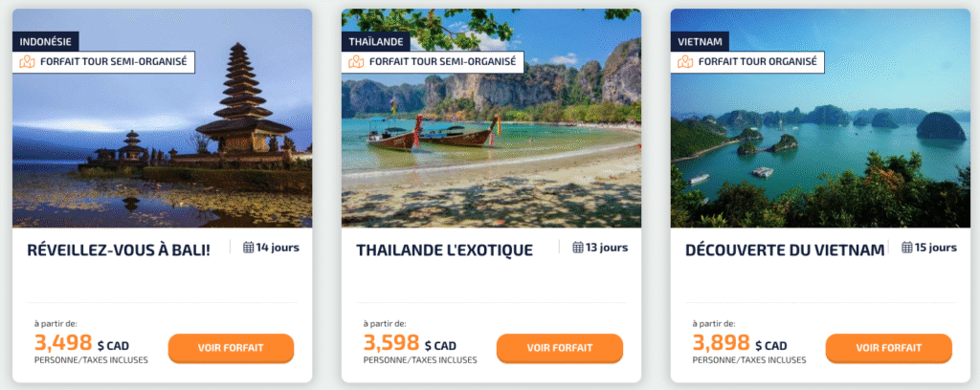The width and height of the screenshot is (980, 390).
Task: Open the Bali package with Voir Forfait
Action: point(231,348)
